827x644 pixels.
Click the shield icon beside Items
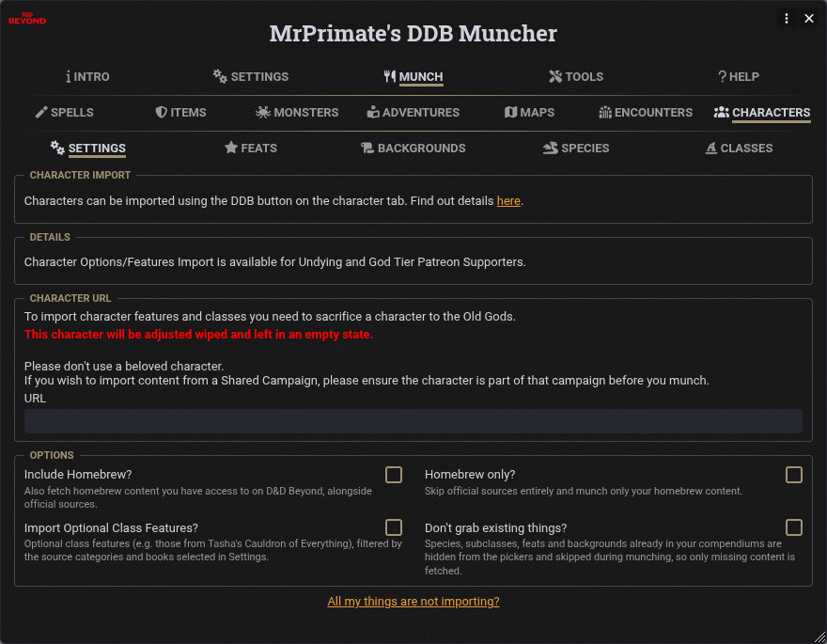(162, 112)
